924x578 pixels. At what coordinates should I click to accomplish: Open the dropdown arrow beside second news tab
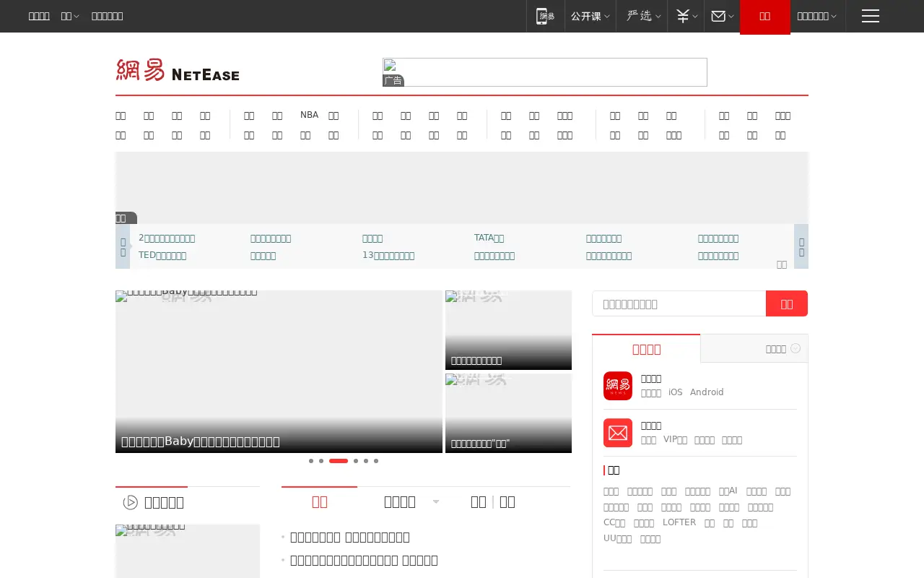coord(436,502)
